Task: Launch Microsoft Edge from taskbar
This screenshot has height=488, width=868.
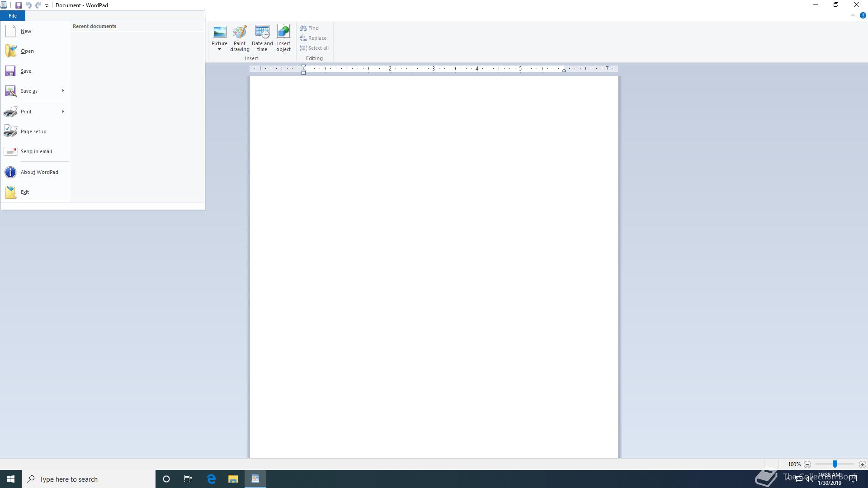Action: [x=211, y=479]
